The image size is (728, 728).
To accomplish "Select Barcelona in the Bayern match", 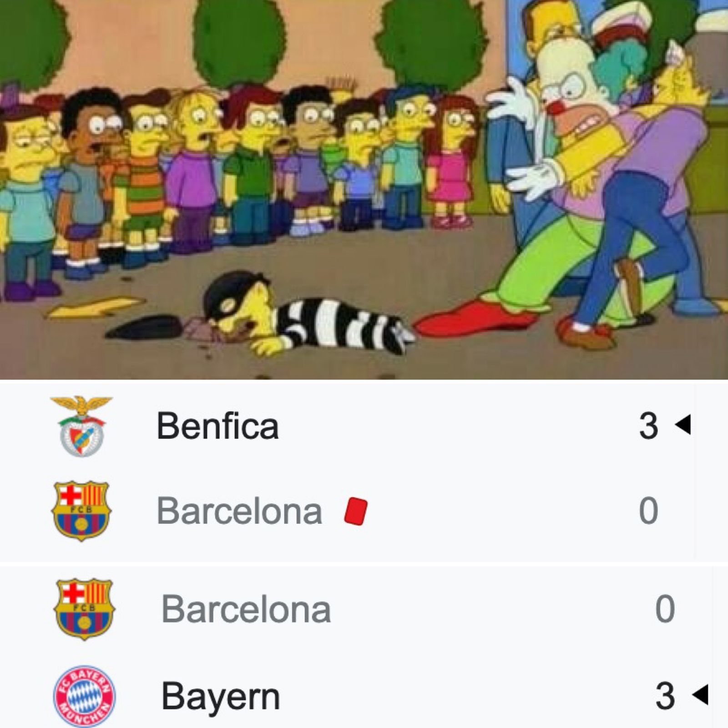I will tap(246, 609).
